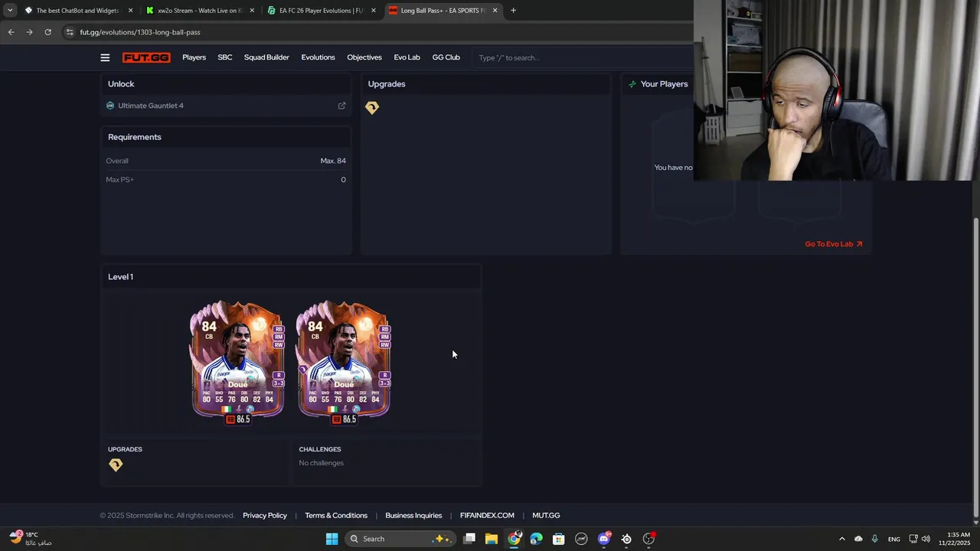Viewport: 980px width, 551px height.
Task: Click the forward navigation arrow
Action: [x=29, y=32]
